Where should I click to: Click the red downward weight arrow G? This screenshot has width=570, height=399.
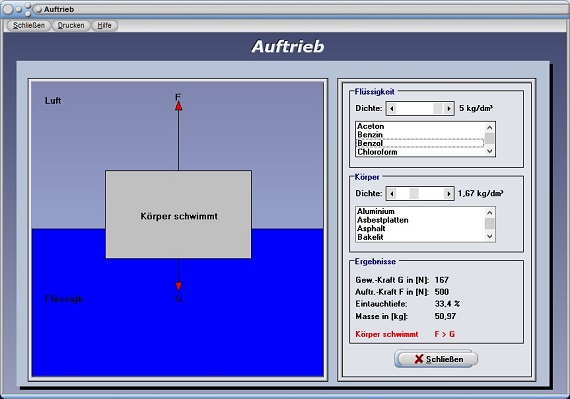[x=178, y=286]
